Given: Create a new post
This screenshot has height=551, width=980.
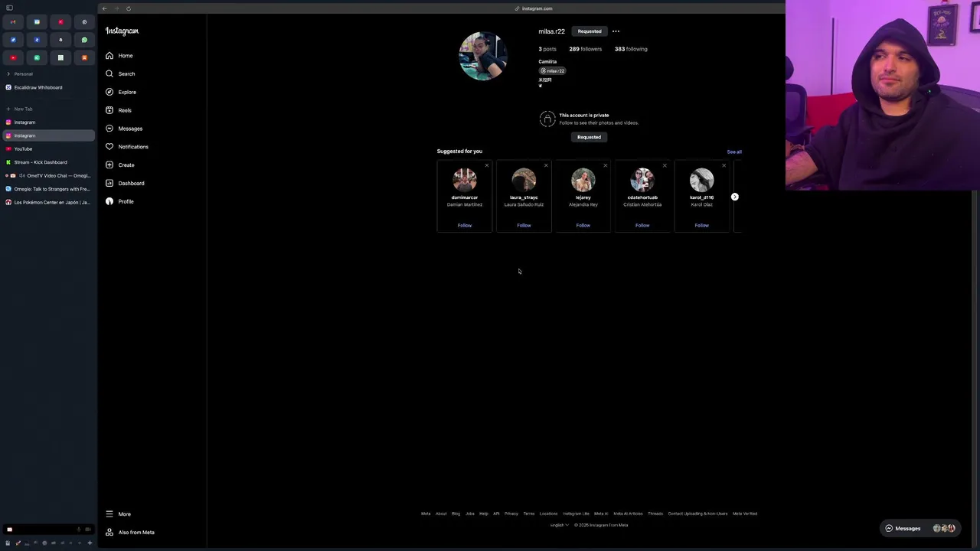Looking at the screenshot, I should pos(120,165).
